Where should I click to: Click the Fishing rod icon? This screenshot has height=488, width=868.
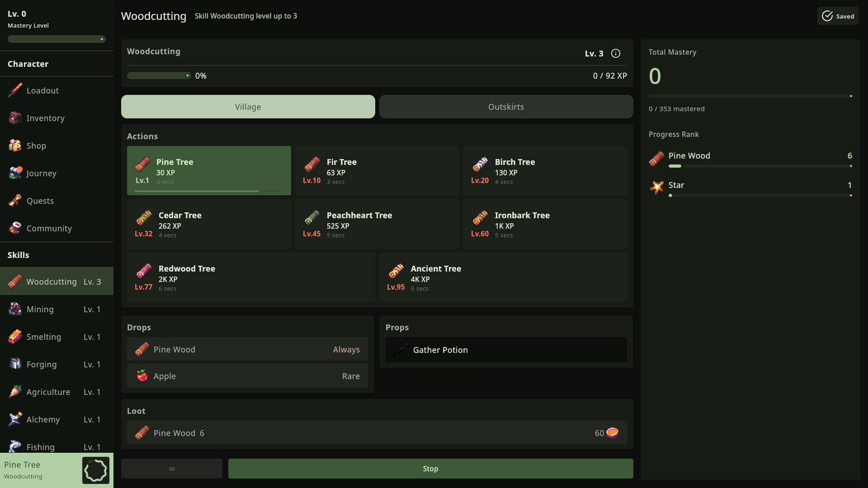[14, 447]
